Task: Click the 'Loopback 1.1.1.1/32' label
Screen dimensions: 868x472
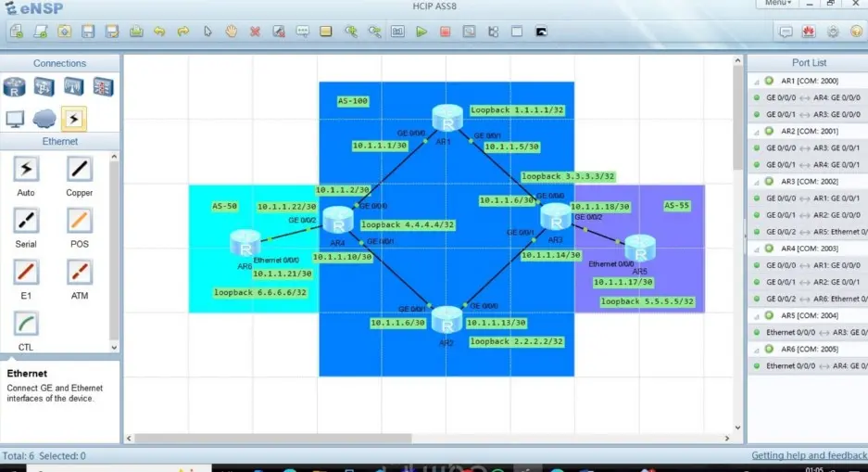Action: pos(517,109)
